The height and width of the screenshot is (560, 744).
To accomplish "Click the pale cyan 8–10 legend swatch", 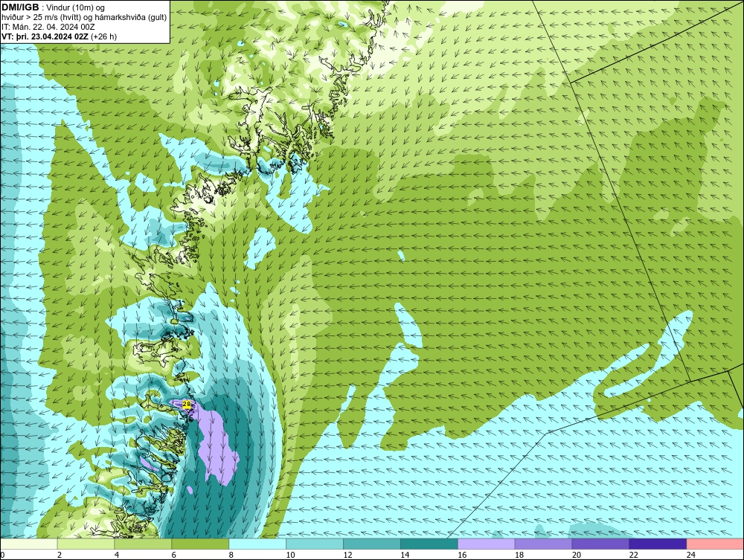I will point(257,544).
